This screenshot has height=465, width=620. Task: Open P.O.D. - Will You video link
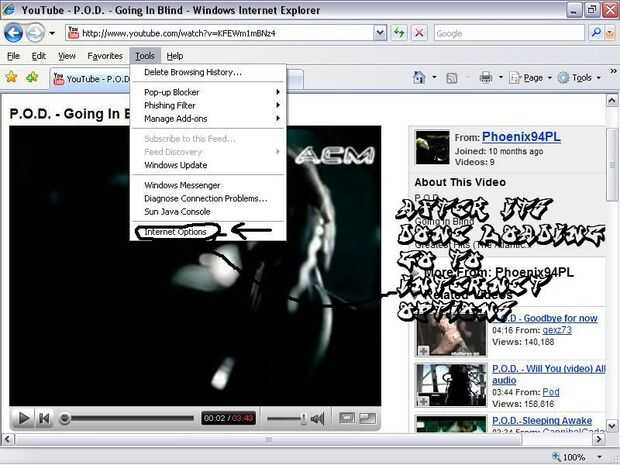549,374
